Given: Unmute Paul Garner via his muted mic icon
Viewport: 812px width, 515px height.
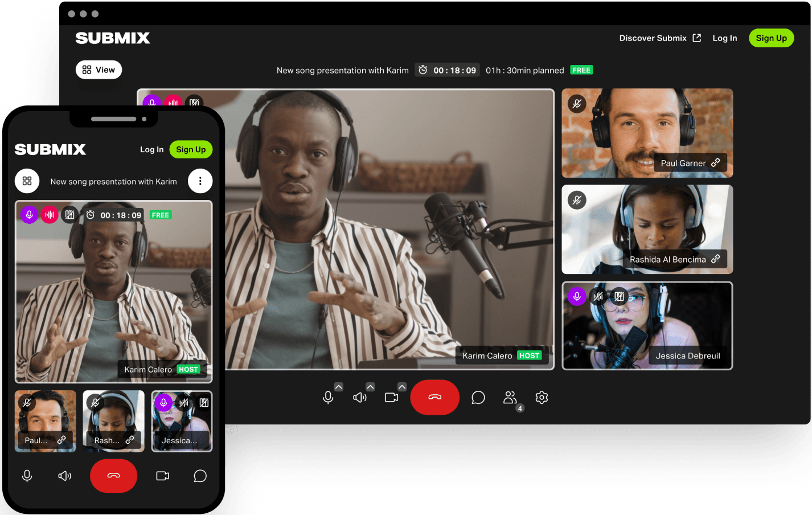Looking at the screenshot, I should 577,104.
